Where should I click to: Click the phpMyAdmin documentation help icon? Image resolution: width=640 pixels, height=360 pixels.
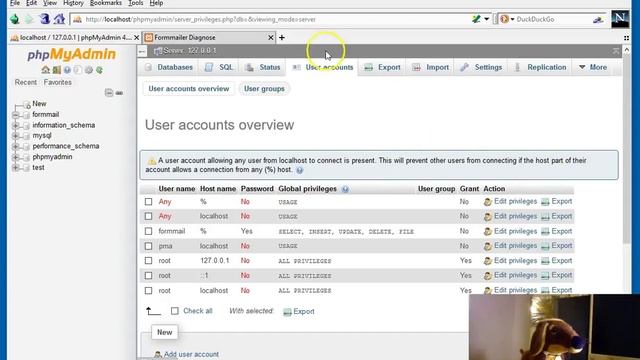67,70
